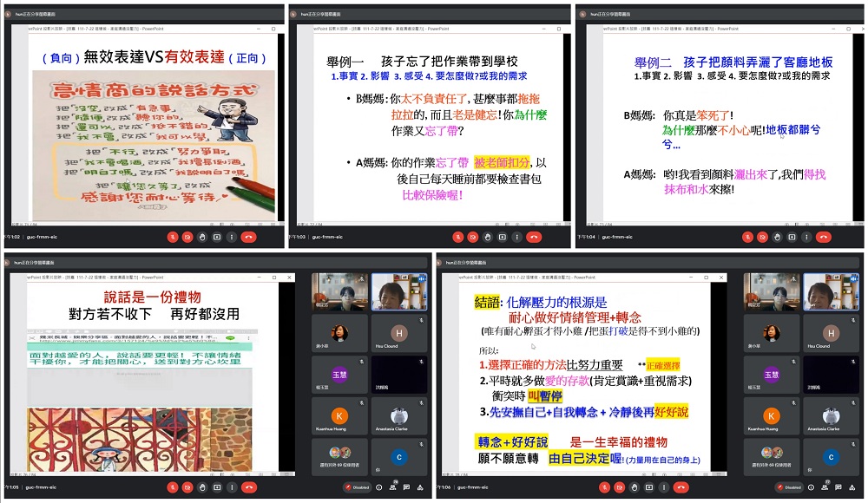868x503 pixels.
Task: Click the slide heading 舉例二 孩子把顏料弄灑了客廳地板
Action: point(733,62)
